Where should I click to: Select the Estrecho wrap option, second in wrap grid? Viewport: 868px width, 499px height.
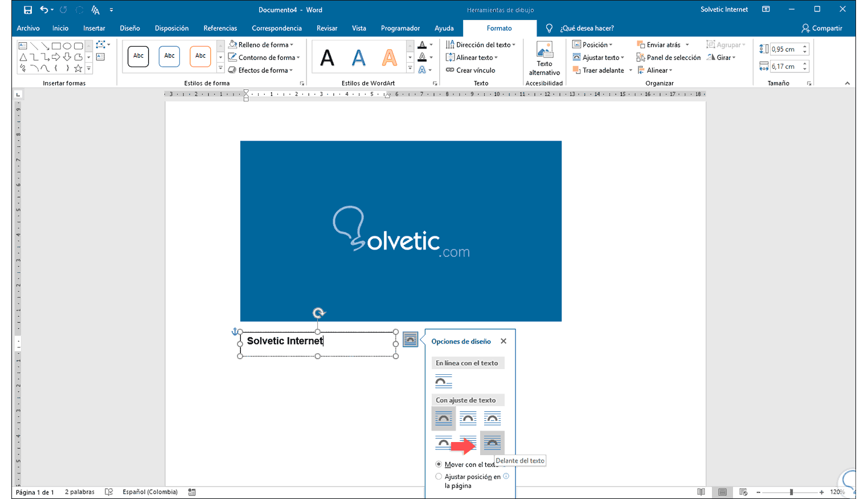click(468, 419)
